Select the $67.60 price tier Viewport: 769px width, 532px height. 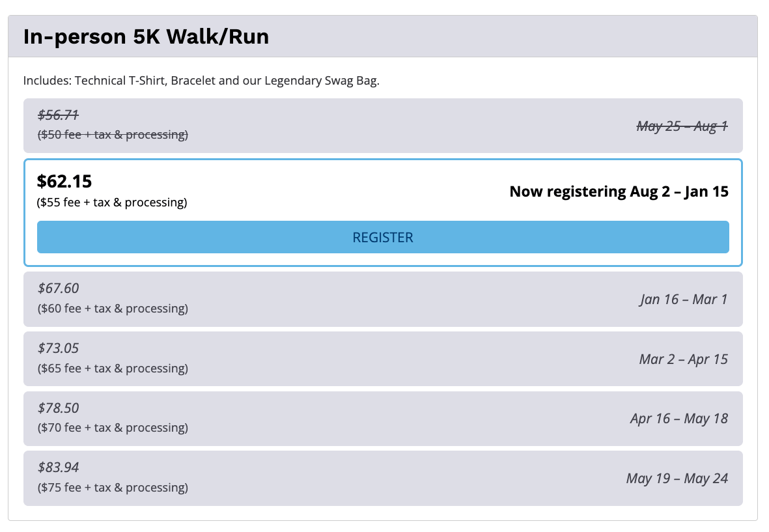58,288
